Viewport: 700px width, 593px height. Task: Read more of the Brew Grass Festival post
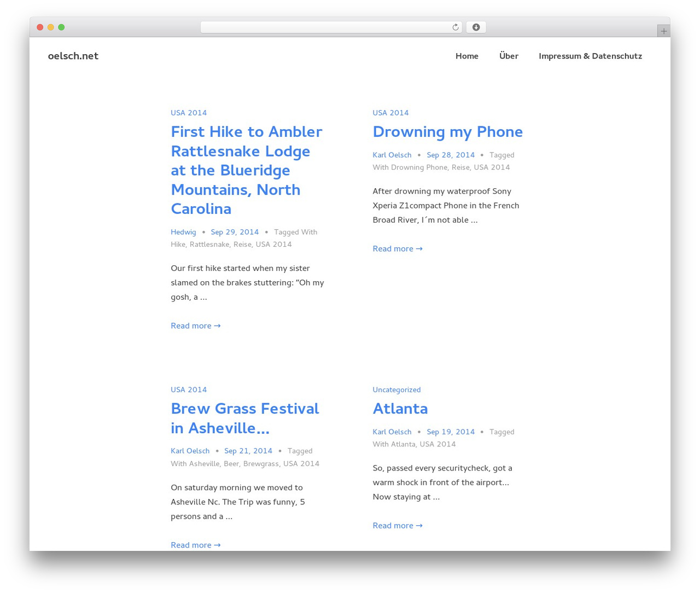tap(196, 545)
